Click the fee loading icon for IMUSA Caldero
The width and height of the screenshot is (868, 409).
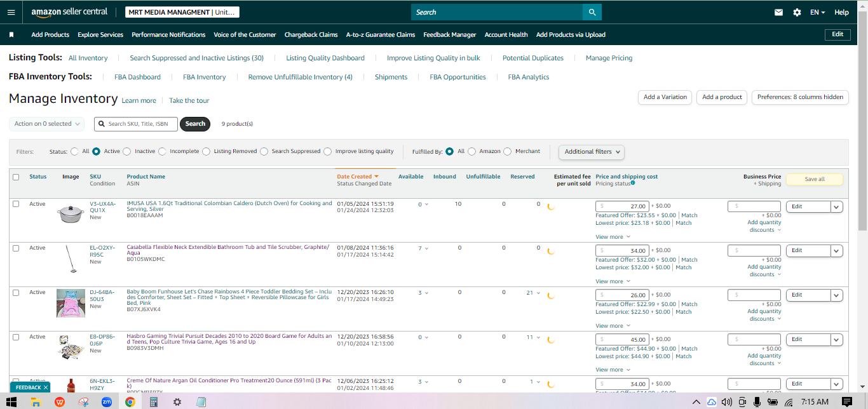[551, 206]
